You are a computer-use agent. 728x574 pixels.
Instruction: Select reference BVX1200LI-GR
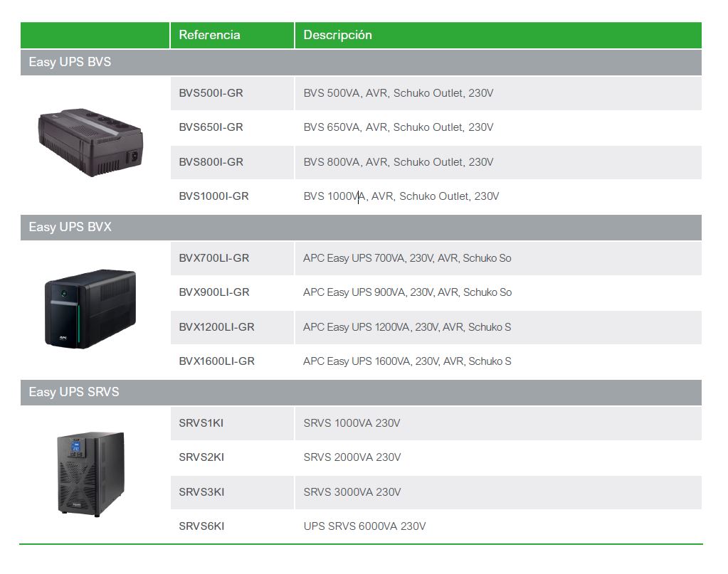click(x=216, y=328)
